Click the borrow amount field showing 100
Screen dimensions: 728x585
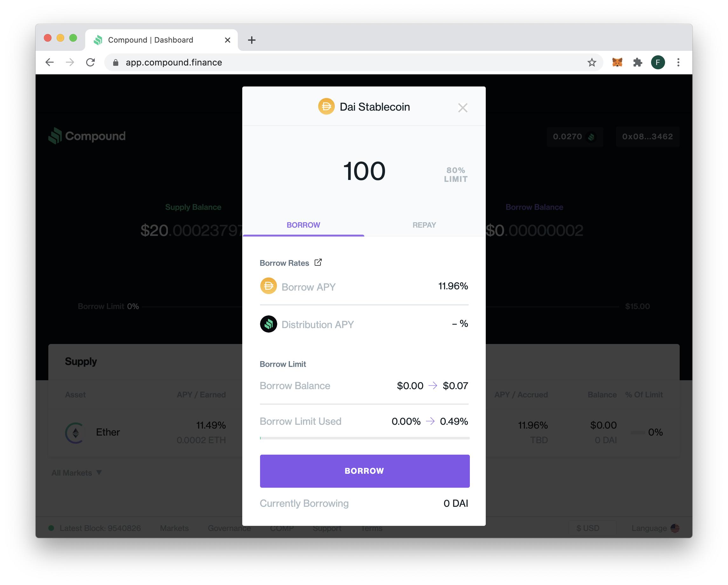[x=364, y=171]
